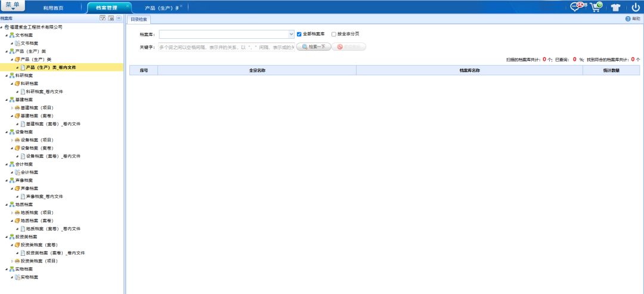Select 设备档案（案卷）_卷内文件 in tree

point(53,156)
